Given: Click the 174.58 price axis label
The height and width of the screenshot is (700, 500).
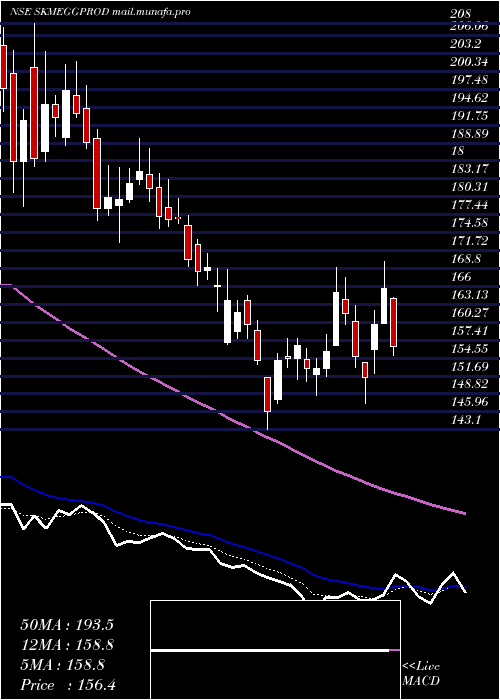Looking at the screenshot, I should pyautogui.click(x=470, y=222).
